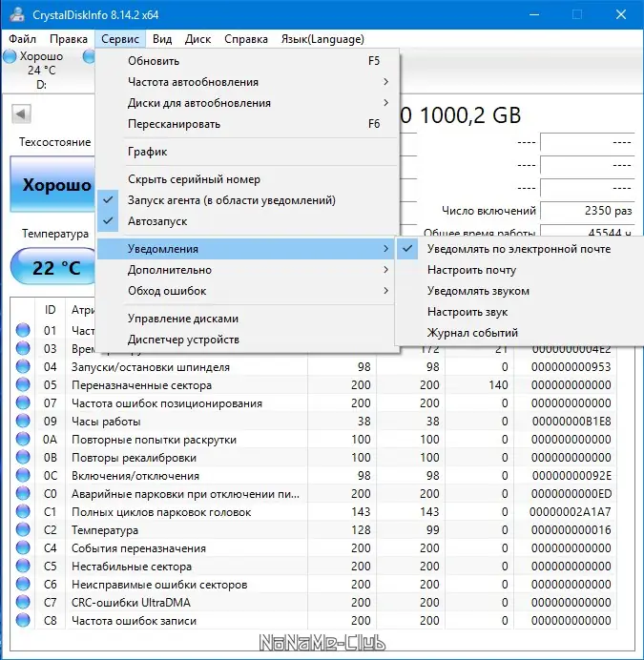Toggle Запуск агента (в области уведомлений)

[231, 200]
